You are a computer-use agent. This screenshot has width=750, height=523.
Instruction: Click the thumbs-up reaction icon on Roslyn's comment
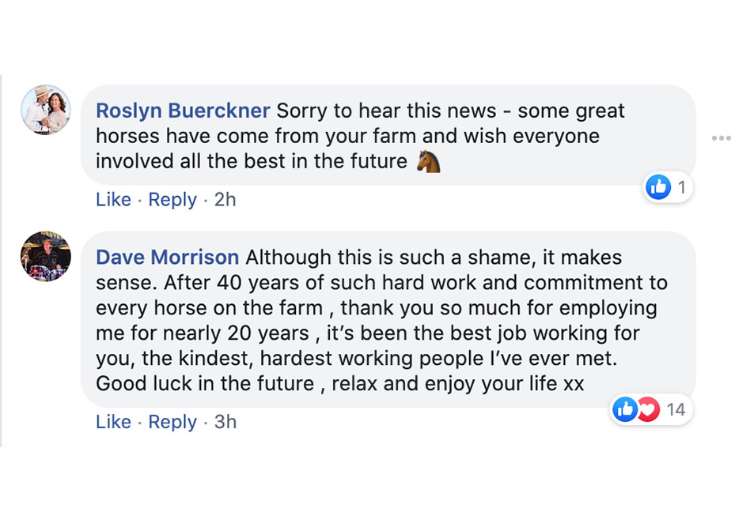(x=658, y=187)
